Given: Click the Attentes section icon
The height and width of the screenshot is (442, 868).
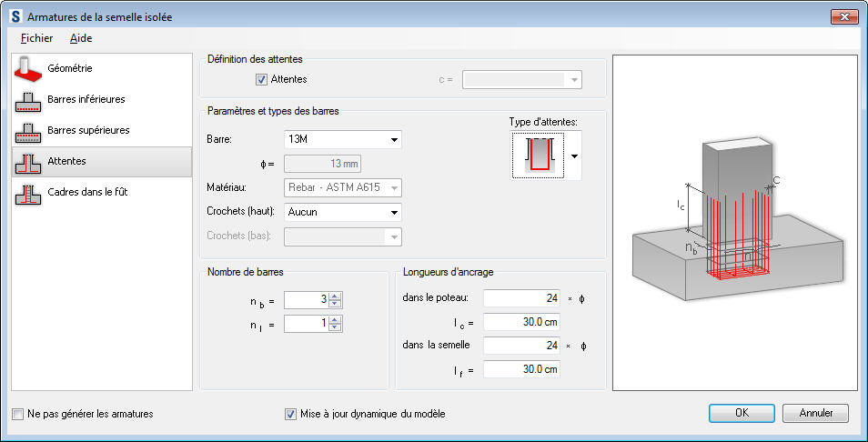Looking at the screenshot, I should [30, 162].
